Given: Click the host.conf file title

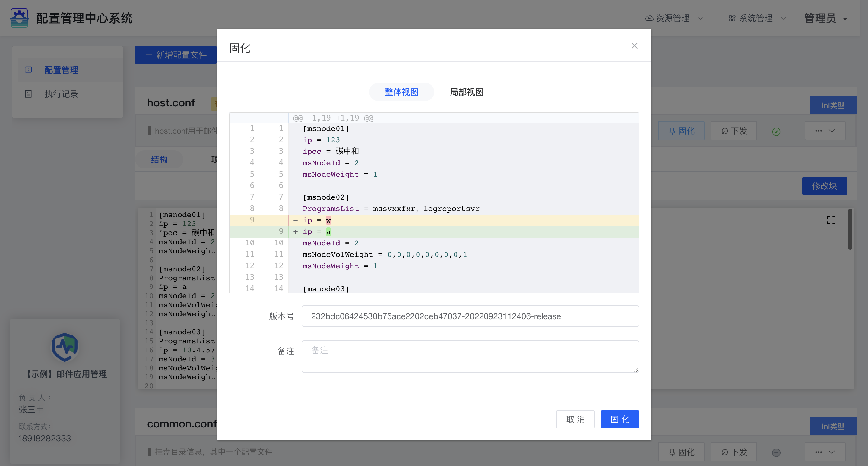Looking at the screenshot, I should tap(171, 102).
